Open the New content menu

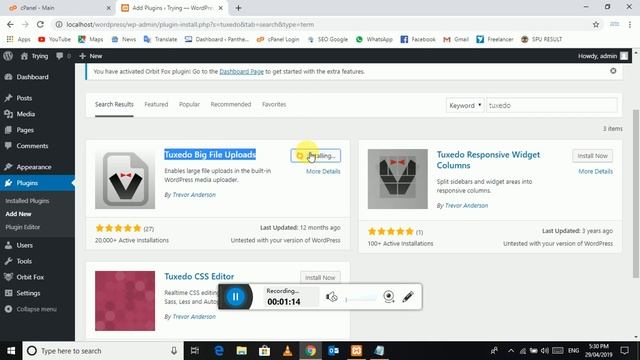(91, 56)
